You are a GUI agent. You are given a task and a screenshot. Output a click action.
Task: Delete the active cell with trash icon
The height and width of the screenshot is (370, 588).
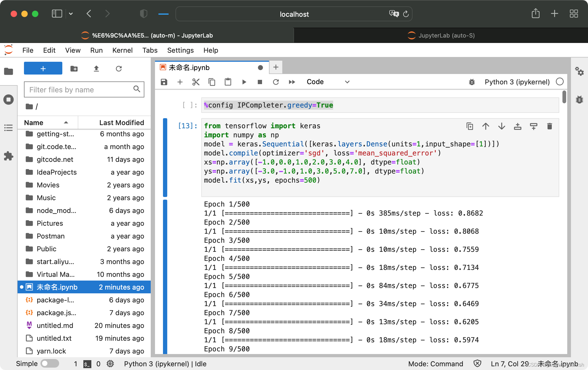550,126
